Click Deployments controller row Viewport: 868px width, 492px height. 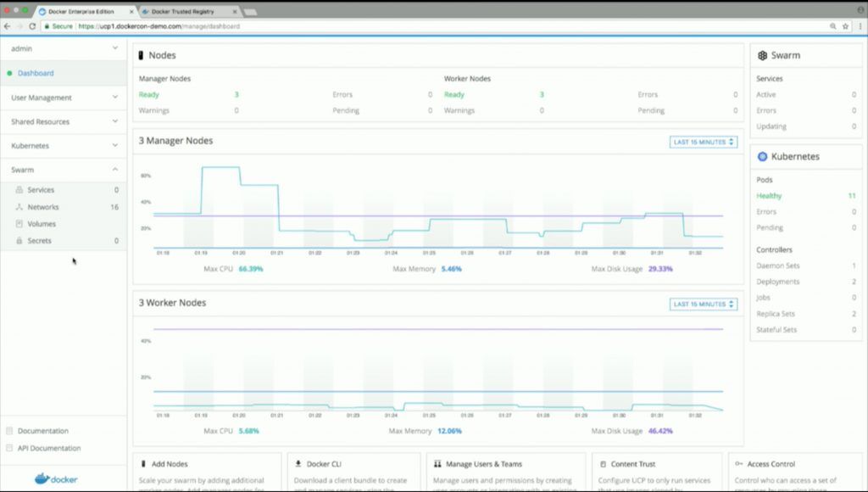806,282
